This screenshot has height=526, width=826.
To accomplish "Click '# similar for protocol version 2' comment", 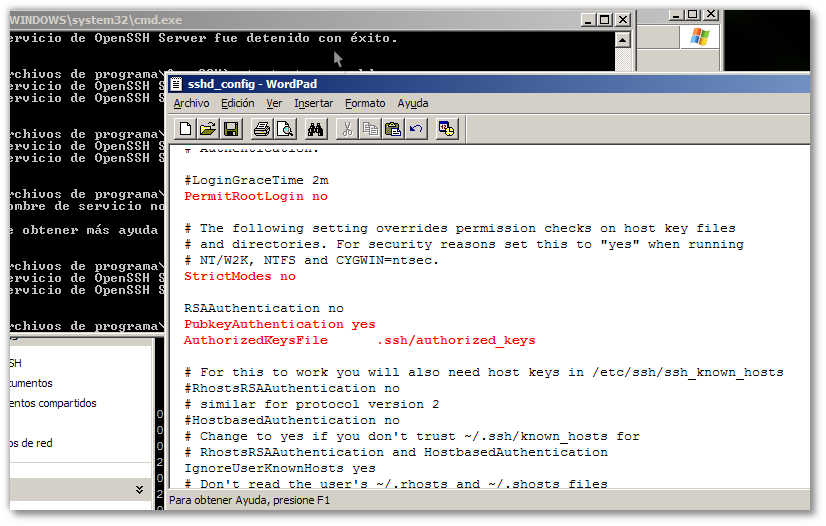I will 312,404.
